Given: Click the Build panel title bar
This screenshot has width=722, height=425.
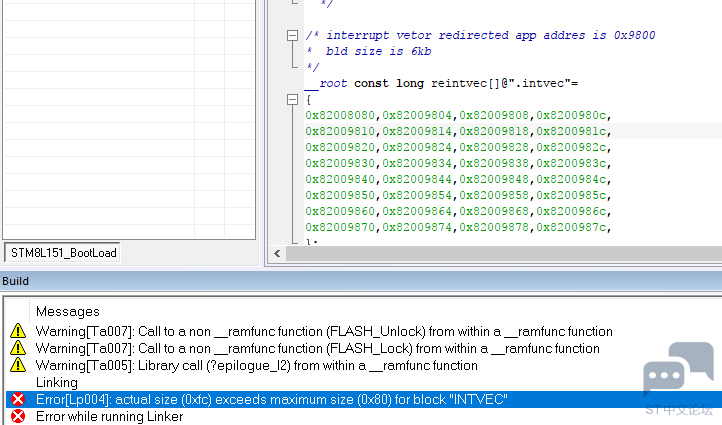Looking at the screenshot, I should [x=360, y=281].
